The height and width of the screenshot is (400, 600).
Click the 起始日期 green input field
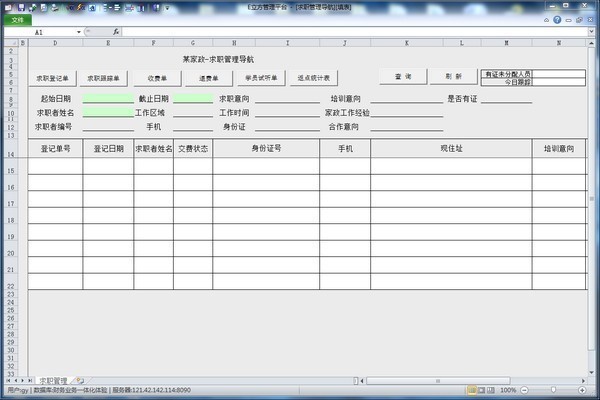(108, 99)
